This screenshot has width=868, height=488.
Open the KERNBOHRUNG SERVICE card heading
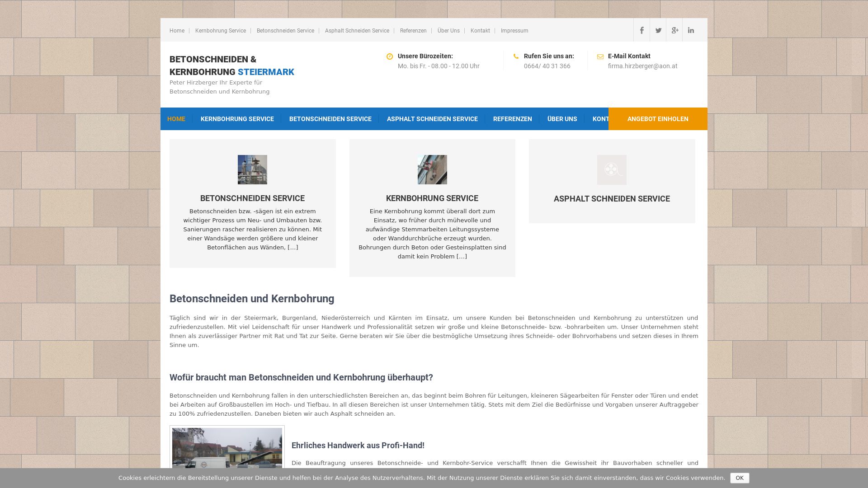432,198
